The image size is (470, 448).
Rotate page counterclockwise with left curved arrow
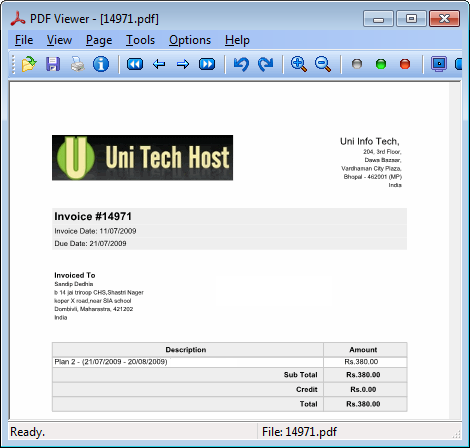pos(241,64)
